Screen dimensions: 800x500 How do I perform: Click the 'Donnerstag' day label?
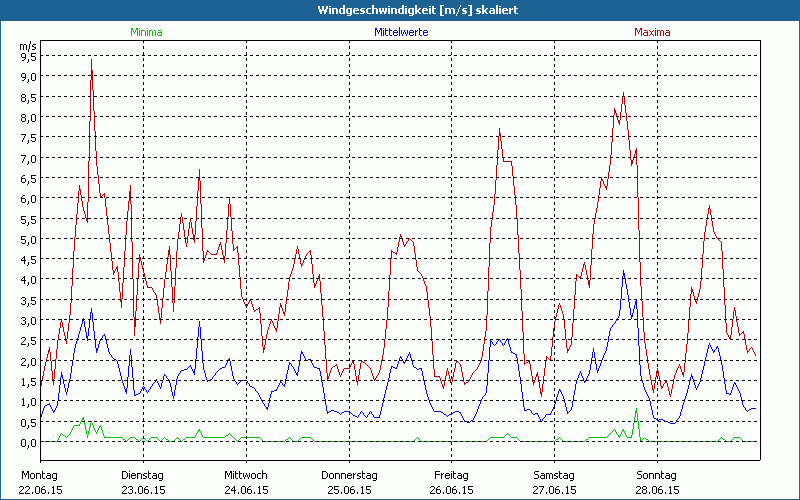point(349,476)
